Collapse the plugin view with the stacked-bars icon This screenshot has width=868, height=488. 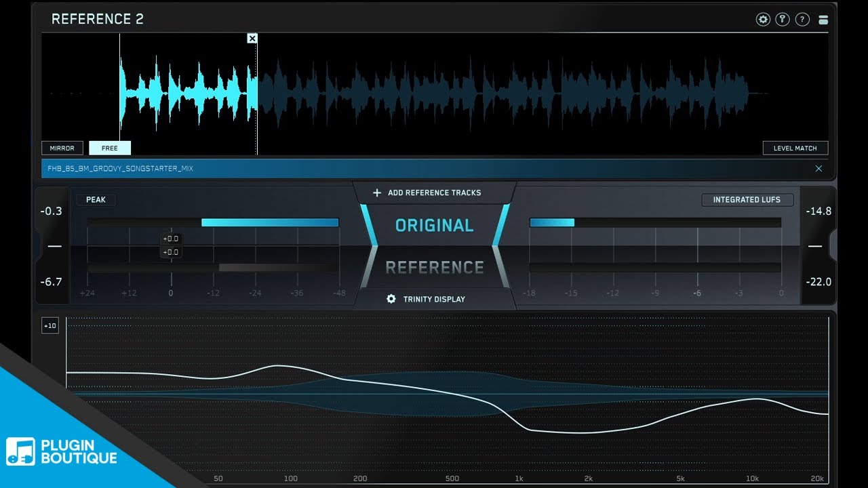pyautogui.click(x=823, y=20)
